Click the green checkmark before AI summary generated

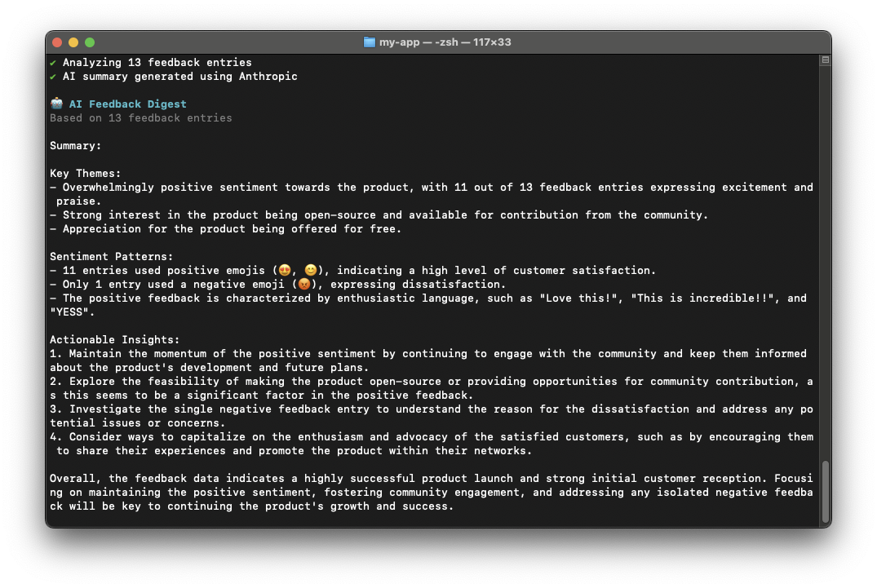click(x=53, y=77)
